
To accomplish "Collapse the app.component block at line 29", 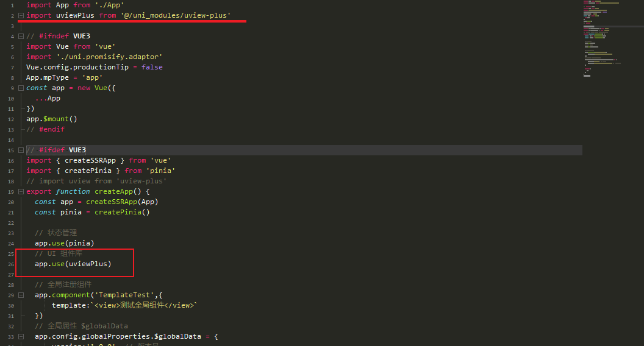I will click(x=22, y=295).
